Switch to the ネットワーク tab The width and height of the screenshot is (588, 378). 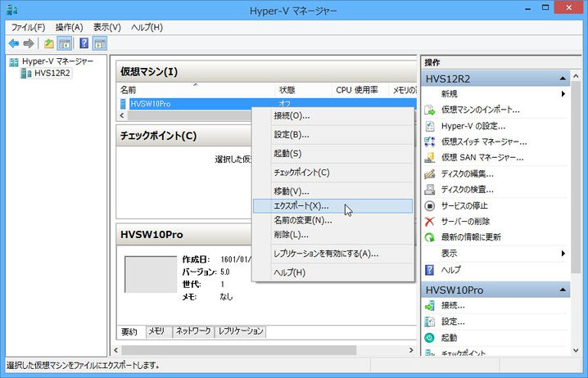193,331
